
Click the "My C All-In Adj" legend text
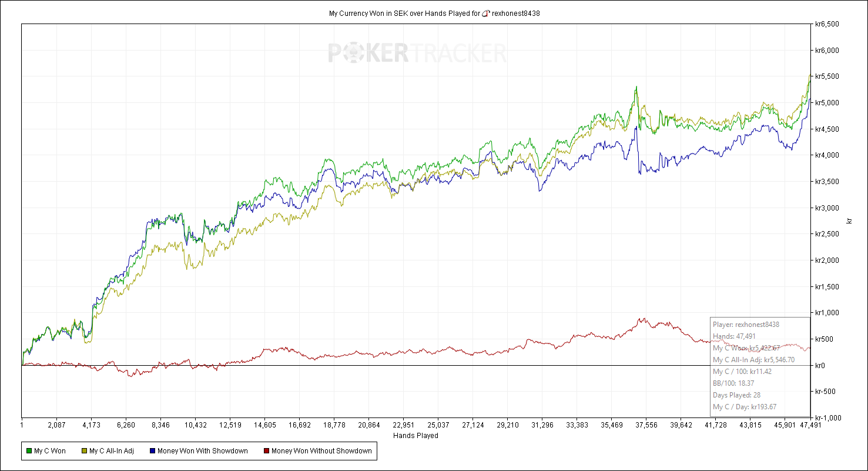click(x=112, y=451)
